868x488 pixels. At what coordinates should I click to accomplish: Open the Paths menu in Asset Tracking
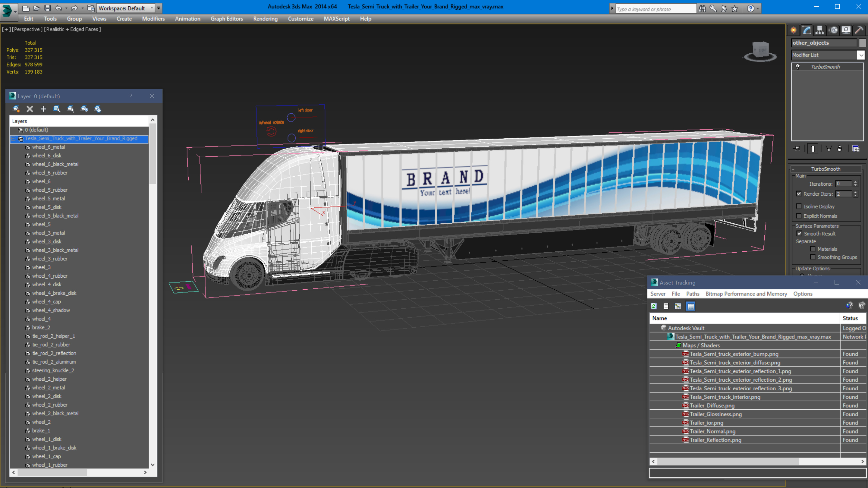pos(693,294)
